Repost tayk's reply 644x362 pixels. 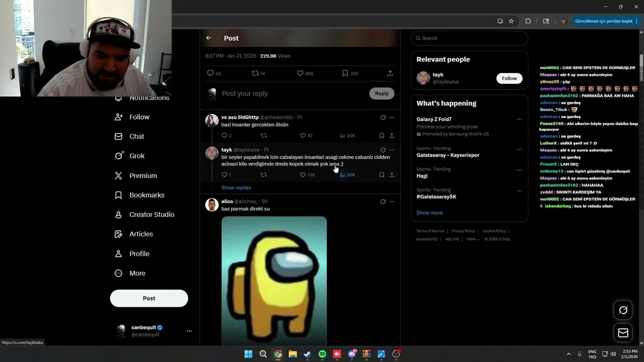pyautogui.click(x=264, y=175)
